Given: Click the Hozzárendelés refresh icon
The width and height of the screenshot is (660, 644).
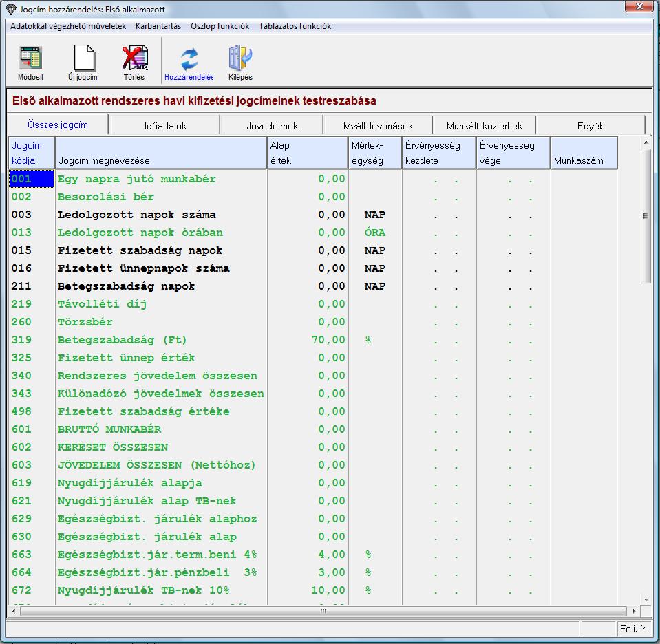Looking at the screenshot, I should coord(189,60).
